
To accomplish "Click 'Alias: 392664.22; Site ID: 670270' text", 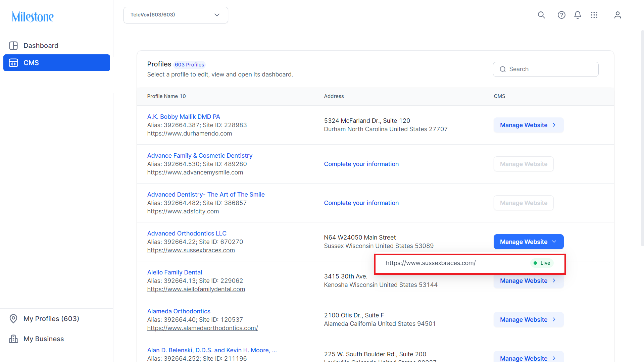I will 195,242.
